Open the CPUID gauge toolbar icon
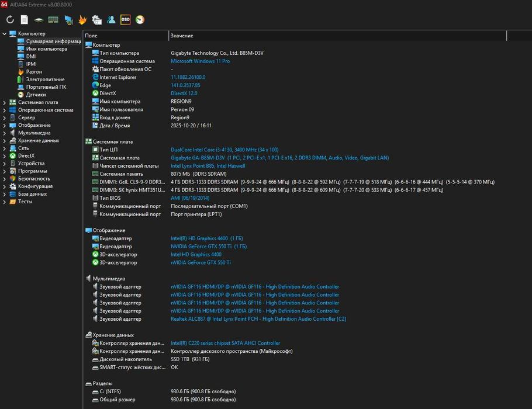This screenshot has height=409, width=532. pyautogui.click(x=140, y=20)
